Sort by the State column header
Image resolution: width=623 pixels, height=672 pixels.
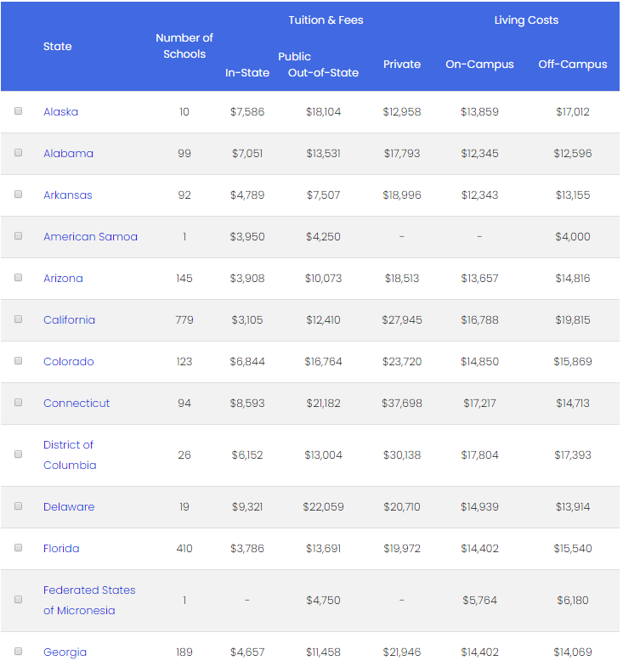(x=58, y=47)
